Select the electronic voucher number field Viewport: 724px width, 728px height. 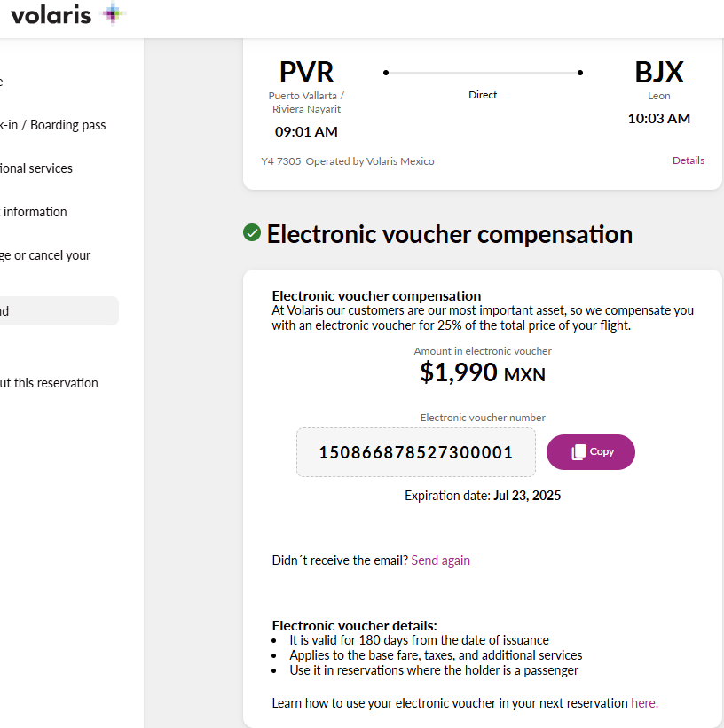point(415,451)
